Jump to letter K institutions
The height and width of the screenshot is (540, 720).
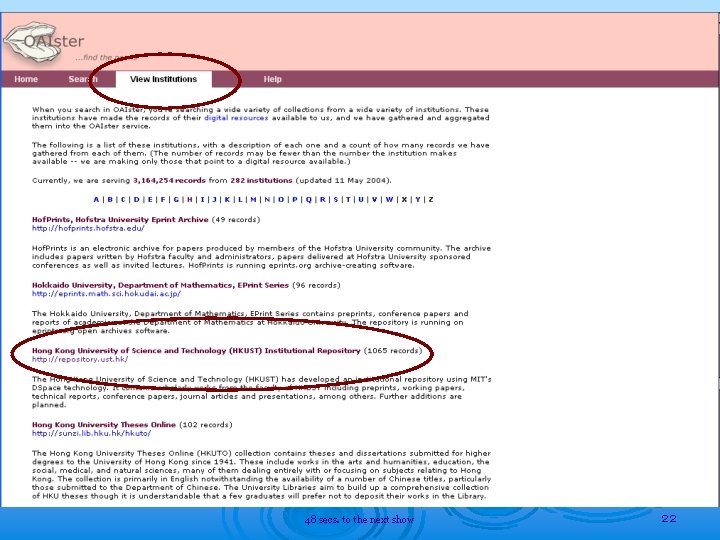[x=227, y=200]
